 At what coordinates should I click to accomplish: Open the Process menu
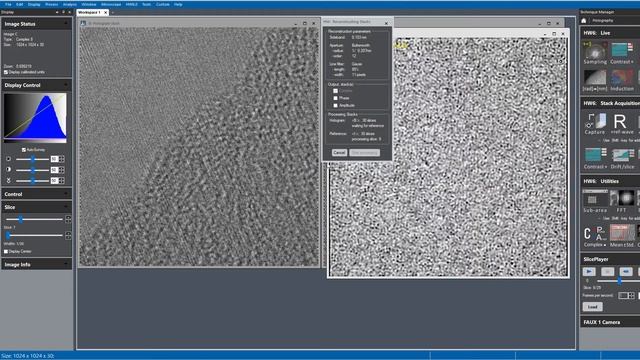[51, 4]
